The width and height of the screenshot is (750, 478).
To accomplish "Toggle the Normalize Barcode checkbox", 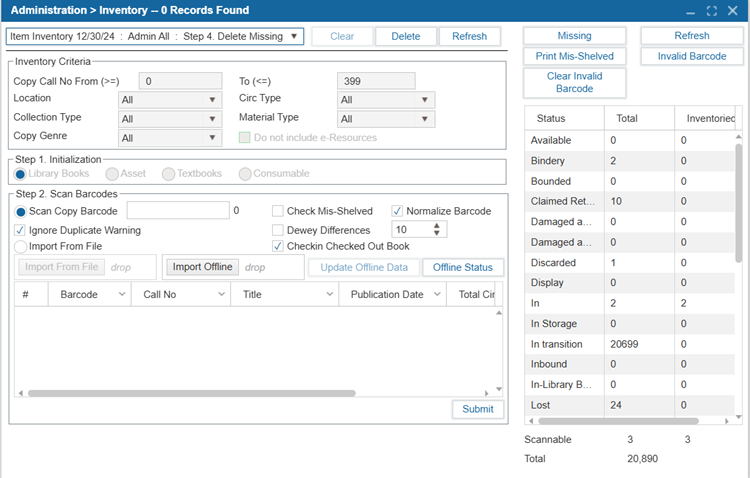I will click(397, 211).
